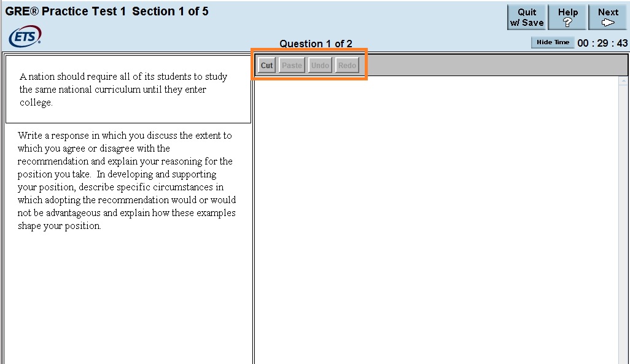Click the "Question 1 of 2" label

click(316, 44)
